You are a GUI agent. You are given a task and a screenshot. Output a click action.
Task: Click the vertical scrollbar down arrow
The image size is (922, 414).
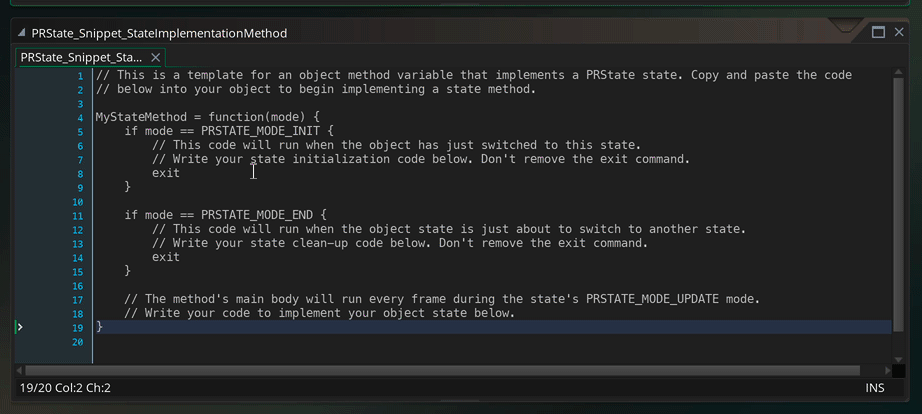pos(896,357)
